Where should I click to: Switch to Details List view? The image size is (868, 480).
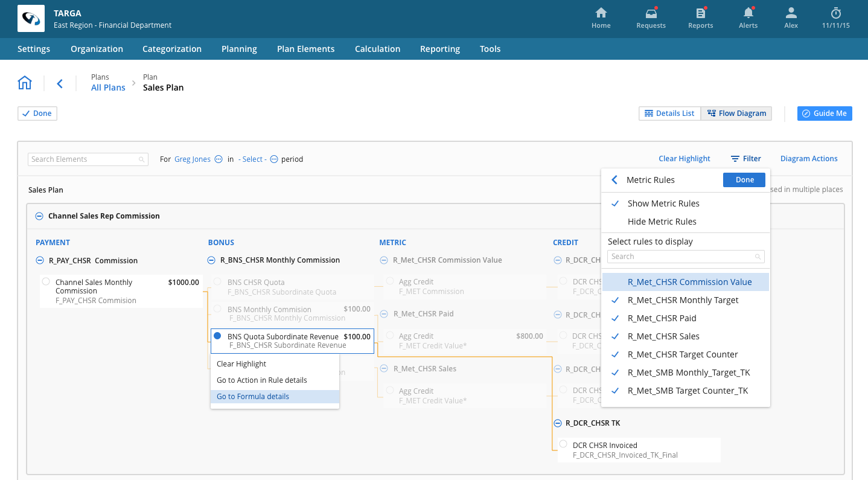click(669, 114)
